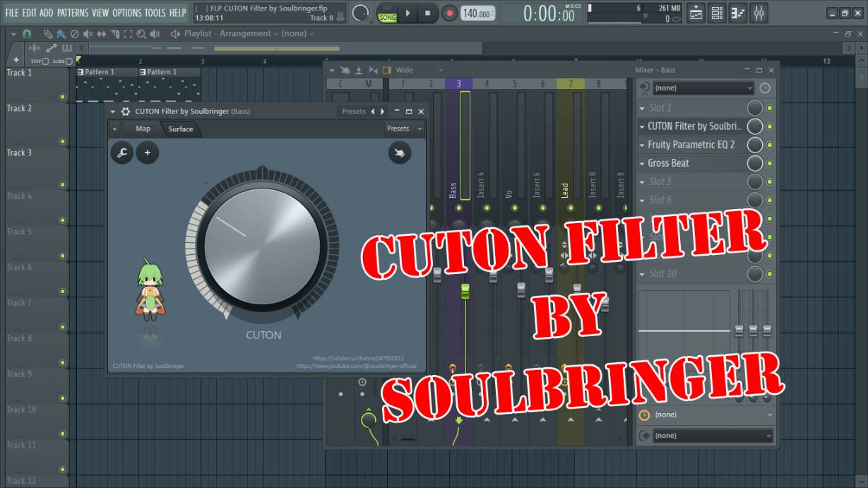Select the playlist Select tool
Screen dimensions: 868x488
coord(128,34)
